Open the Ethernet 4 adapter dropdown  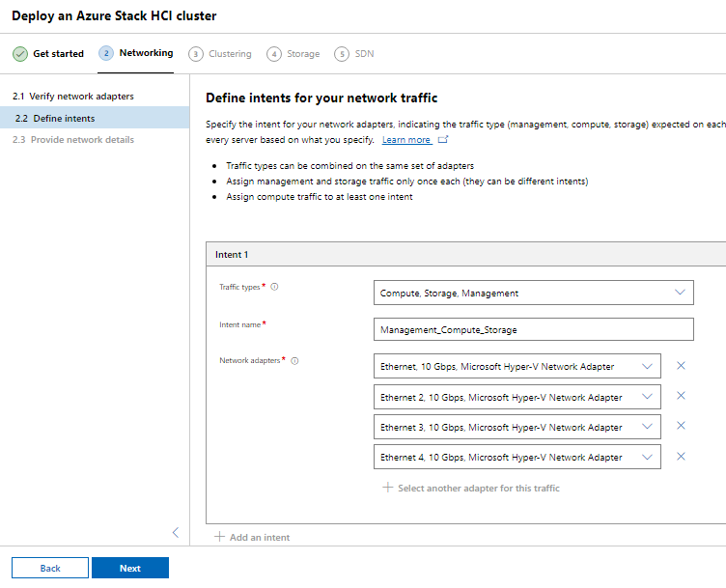coord(517,457)
